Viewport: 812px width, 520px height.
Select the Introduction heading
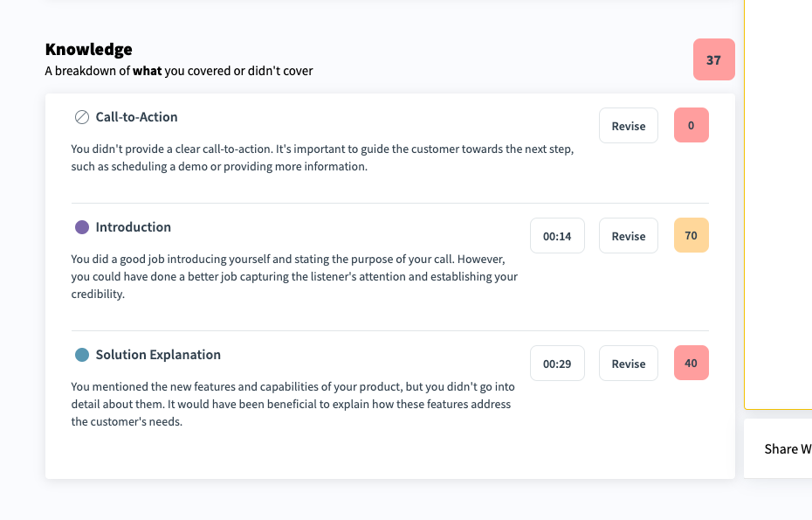[x=134, y=227]
